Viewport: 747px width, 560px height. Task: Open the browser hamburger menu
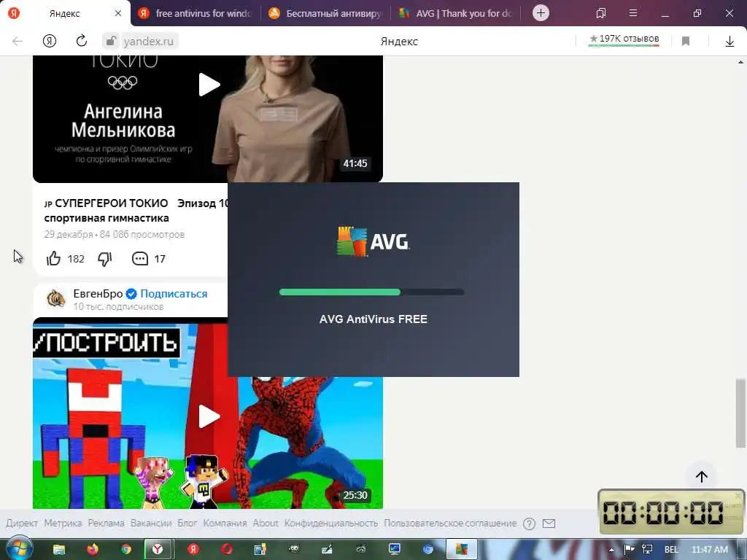point(633,13)
